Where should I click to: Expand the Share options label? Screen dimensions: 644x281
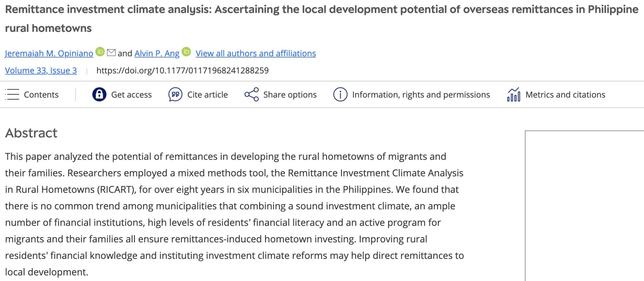tap(290, 95)
